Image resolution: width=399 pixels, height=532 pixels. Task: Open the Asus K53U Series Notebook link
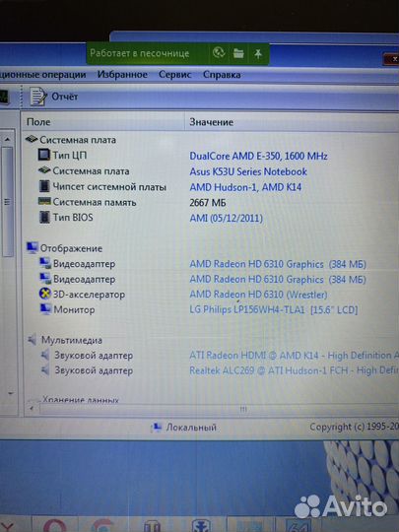point(248,171)
